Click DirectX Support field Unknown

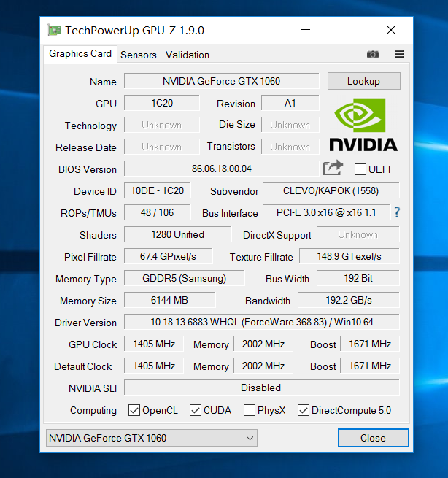pos(358,234)
